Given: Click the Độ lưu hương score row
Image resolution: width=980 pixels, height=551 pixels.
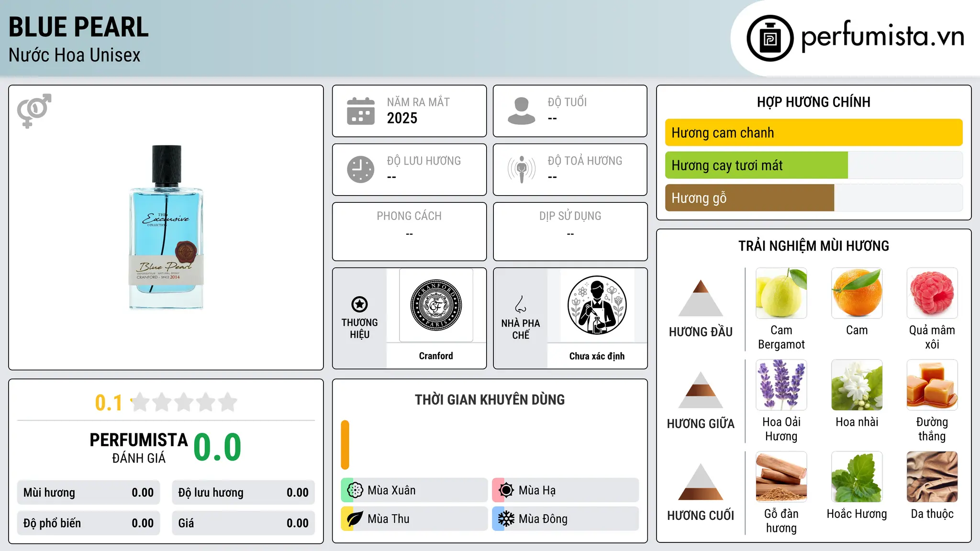Looking at the screenshot, I should [x=243, y=493].
